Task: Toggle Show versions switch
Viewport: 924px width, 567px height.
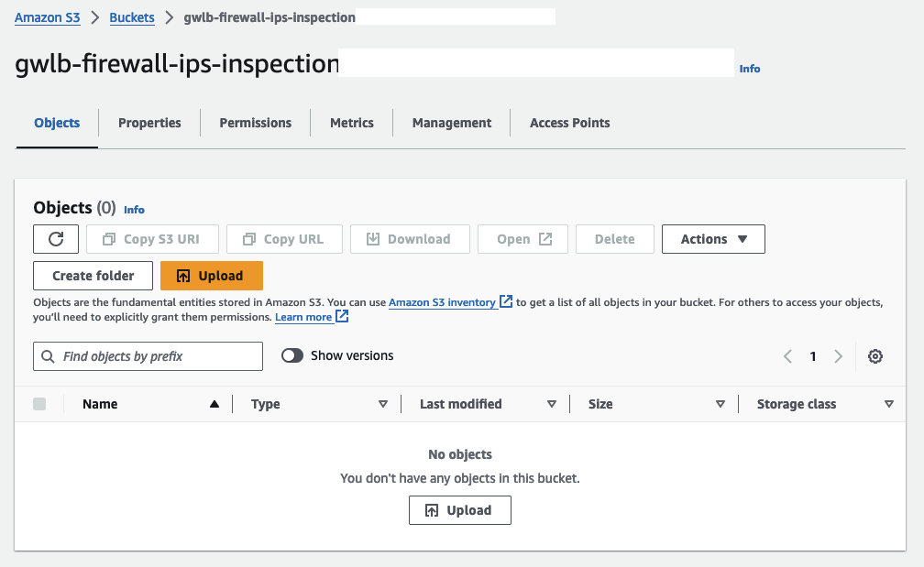Action: click(x=292, y=355)
